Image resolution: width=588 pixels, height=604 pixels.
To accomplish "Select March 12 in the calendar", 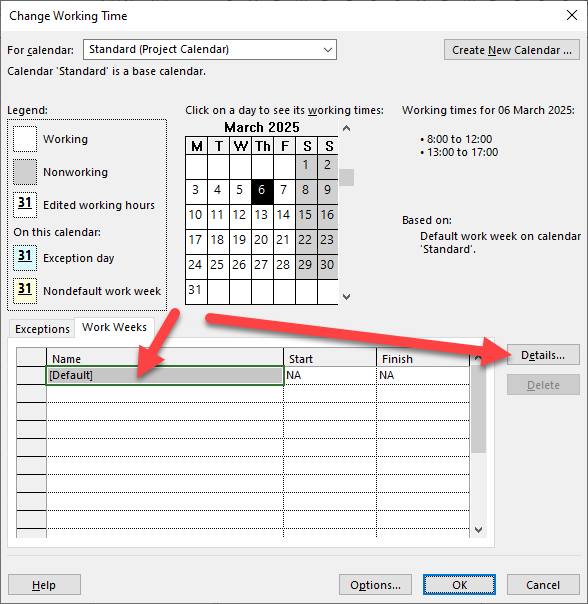I will [240, 215].
